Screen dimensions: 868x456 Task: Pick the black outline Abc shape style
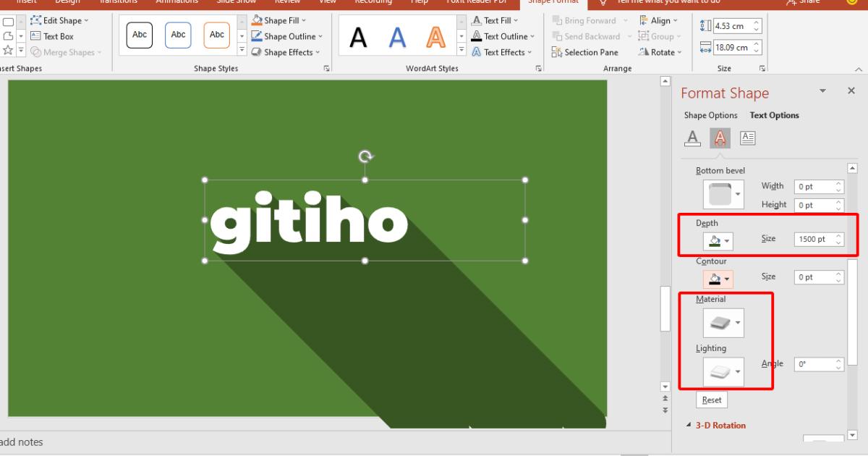140,35
